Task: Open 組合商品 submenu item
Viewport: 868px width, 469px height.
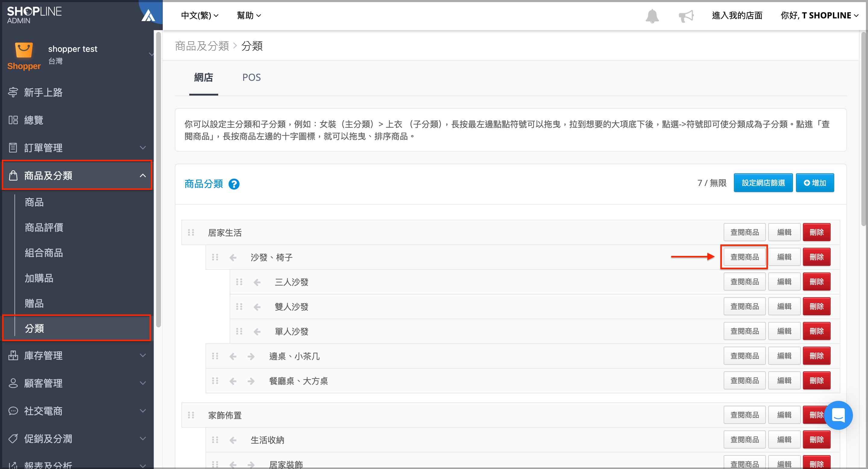Action: coord(44,253)
